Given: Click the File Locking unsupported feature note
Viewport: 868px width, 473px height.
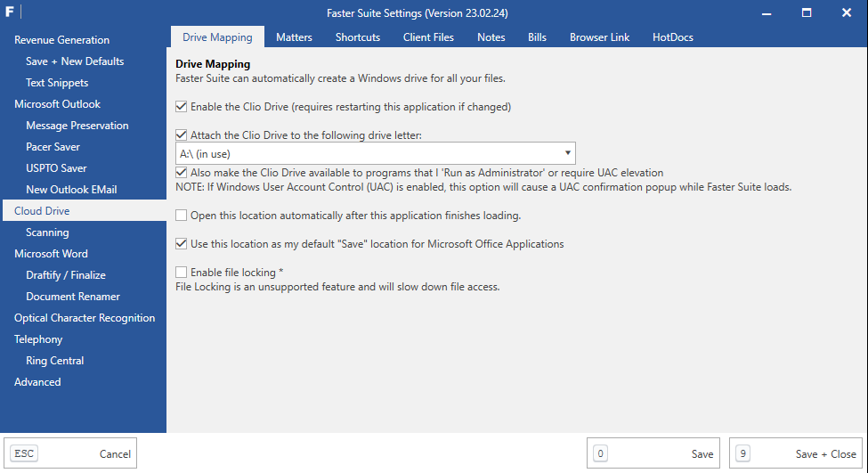Looking at the screenshot, I should point(337,286).
